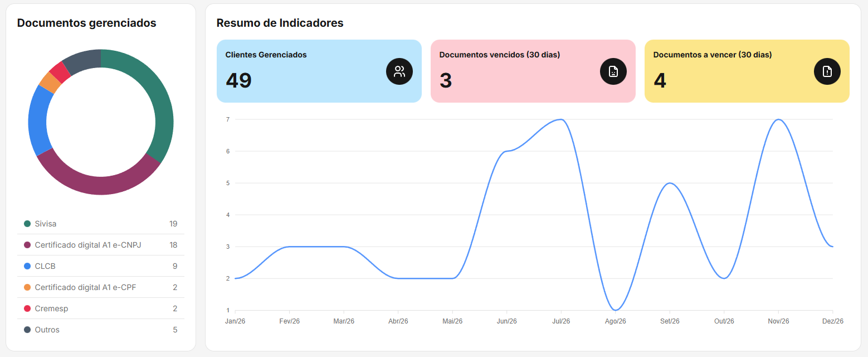Click the Nov/26 peak on the line chart
This screenshot has height=357, width=868.
pos(778,119)
